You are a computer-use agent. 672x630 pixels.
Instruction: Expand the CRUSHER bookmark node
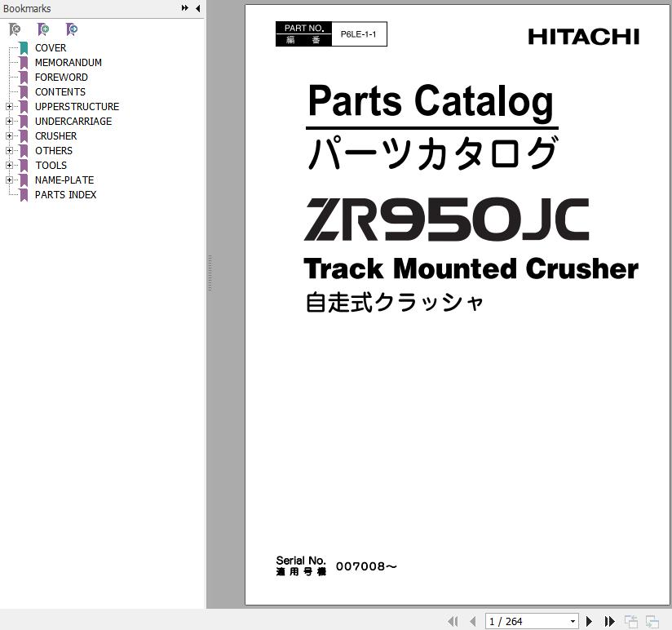tap(9, 136)
